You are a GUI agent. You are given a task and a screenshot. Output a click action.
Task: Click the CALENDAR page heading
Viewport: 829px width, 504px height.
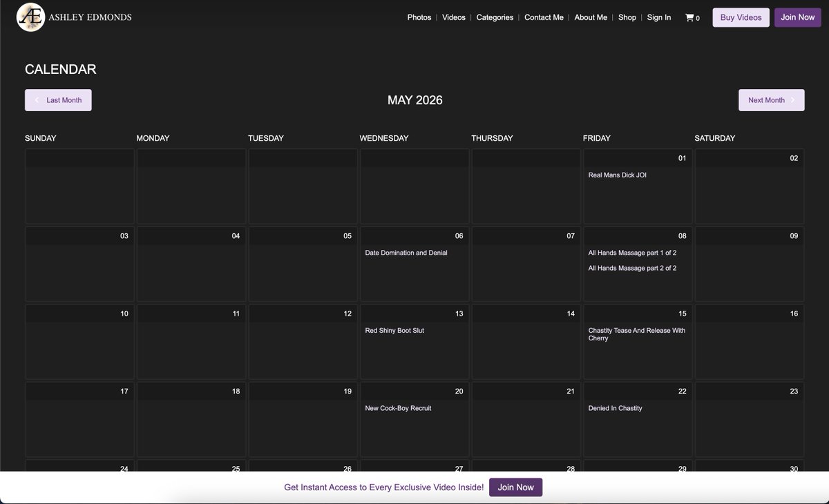(61, 69)
